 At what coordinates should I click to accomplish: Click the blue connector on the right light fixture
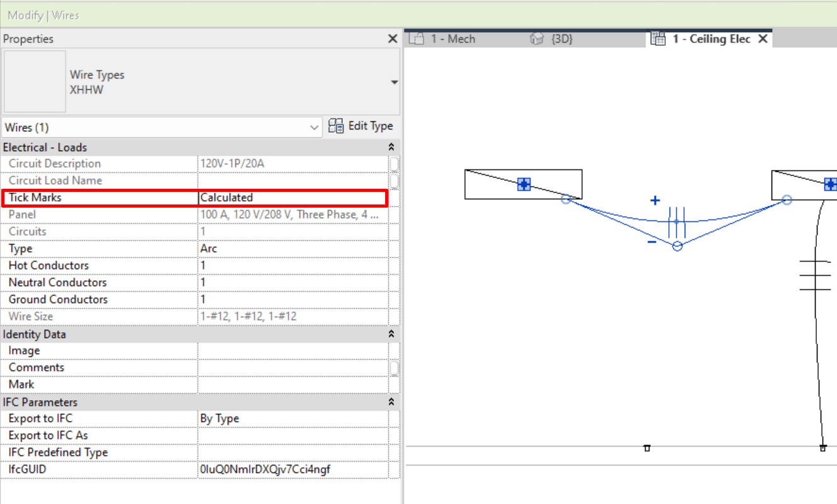(x=831, y=184)
